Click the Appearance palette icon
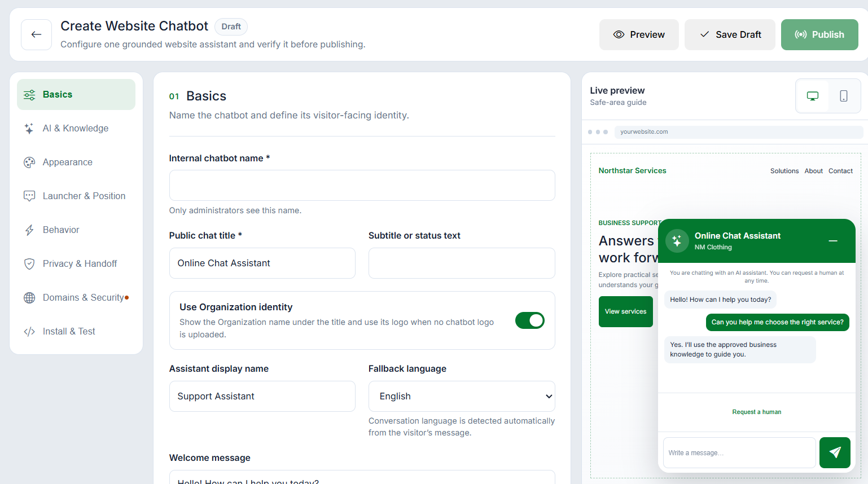868x484 pixels. coord(29,162)
